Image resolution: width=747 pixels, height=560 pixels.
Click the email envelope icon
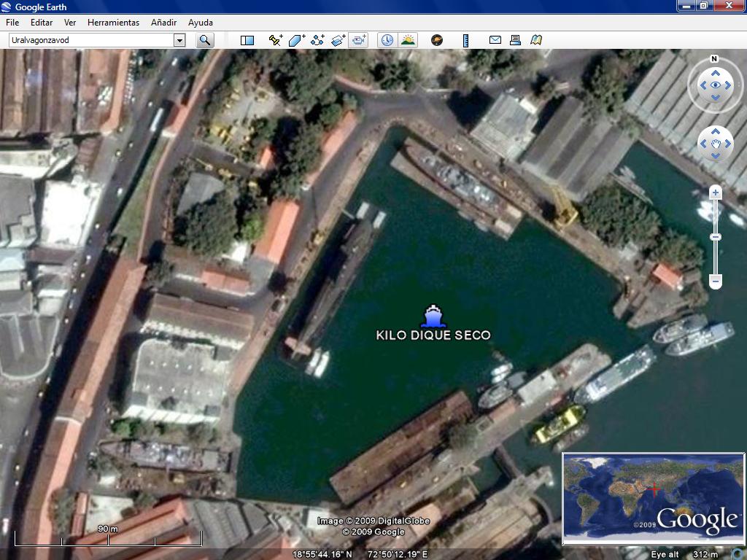point(495,40)
